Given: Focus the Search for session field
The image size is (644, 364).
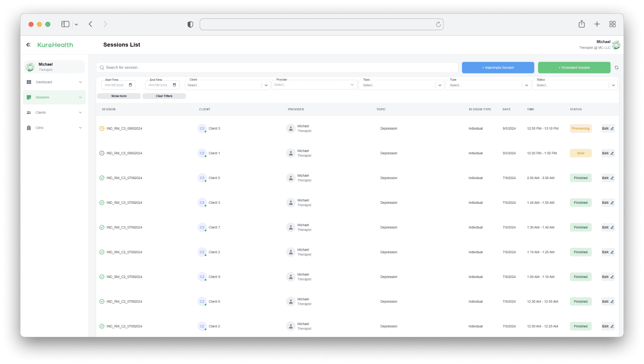Looking at the screenshot, I should [x=277, y=68].
